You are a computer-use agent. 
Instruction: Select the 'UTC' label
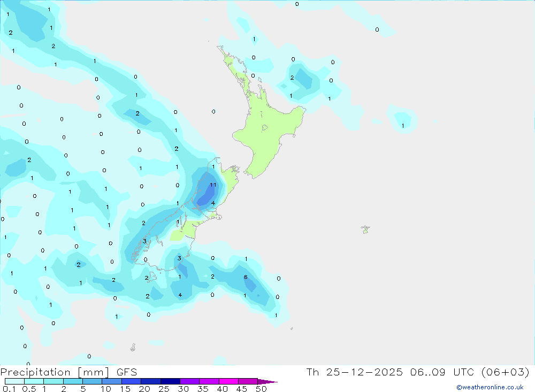coord(464,372)
